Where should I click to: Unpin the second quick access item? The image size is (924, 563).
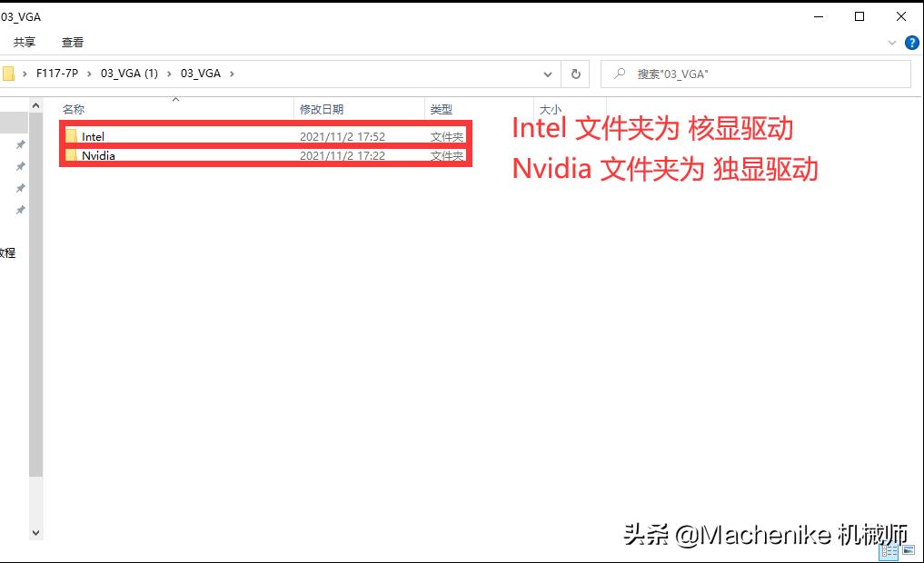tap(20, 166)
